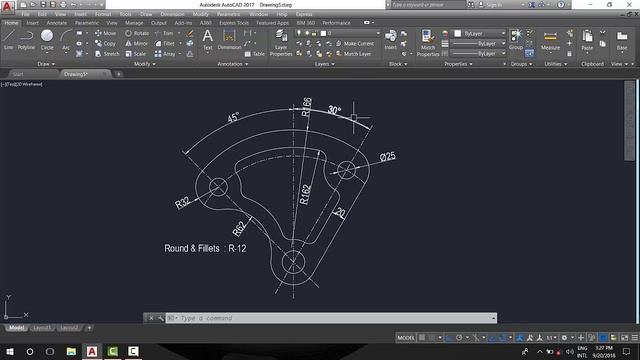Toggle clean screen mode in status bar
Screen dimensions: 640x360
click(624, 338)
